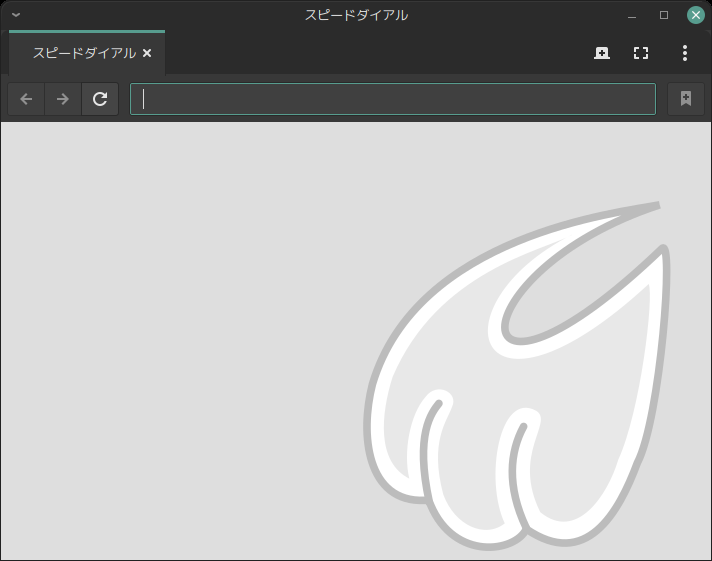Close the browser window
This screenshot has width=712, height=561.
point(696,15)
